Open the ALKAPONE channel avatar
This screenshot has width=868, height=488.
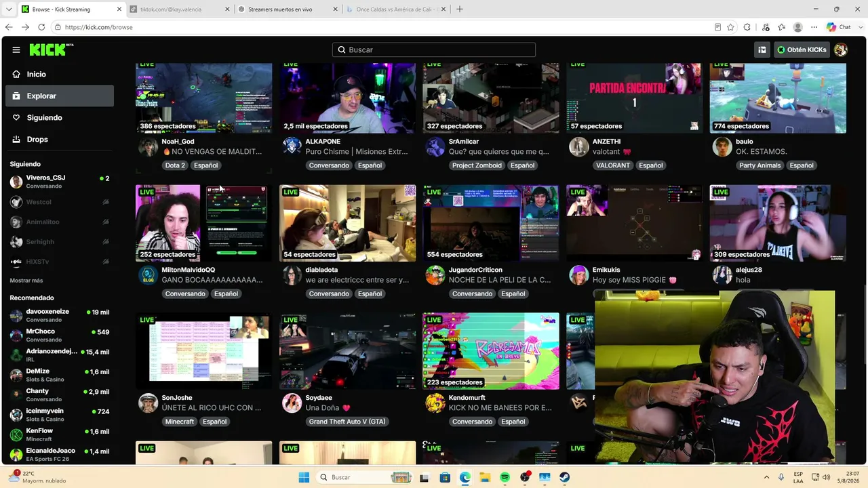pos(292,147)
